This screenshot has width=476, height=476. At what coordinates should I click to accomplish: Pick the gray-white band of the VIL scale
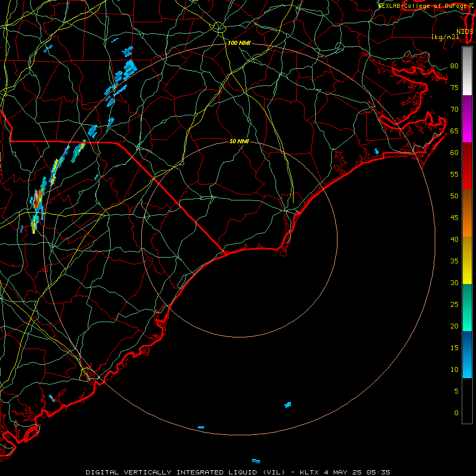[467, 71]
